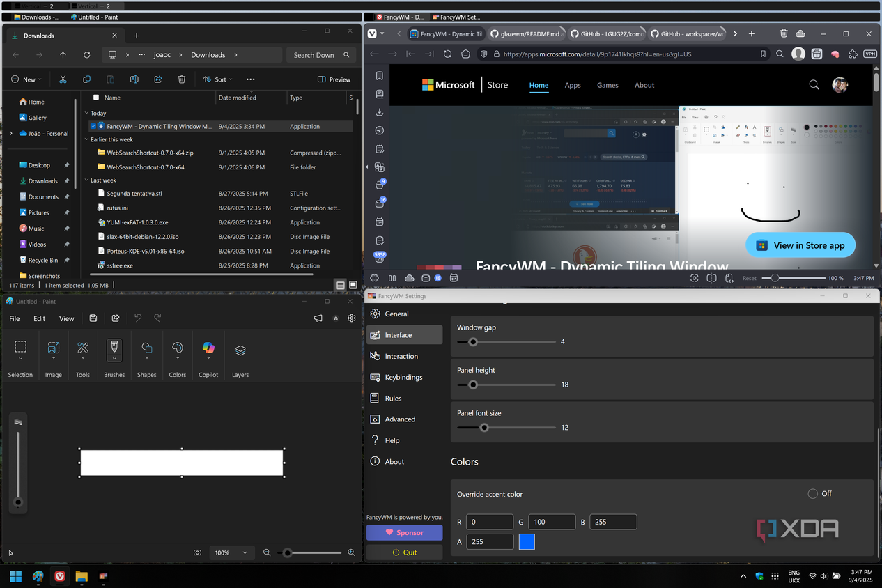Click the Panel font size slider handle
Image resolution: width=882 pixels, height=588 pixels.
click(x=484, y=428)
